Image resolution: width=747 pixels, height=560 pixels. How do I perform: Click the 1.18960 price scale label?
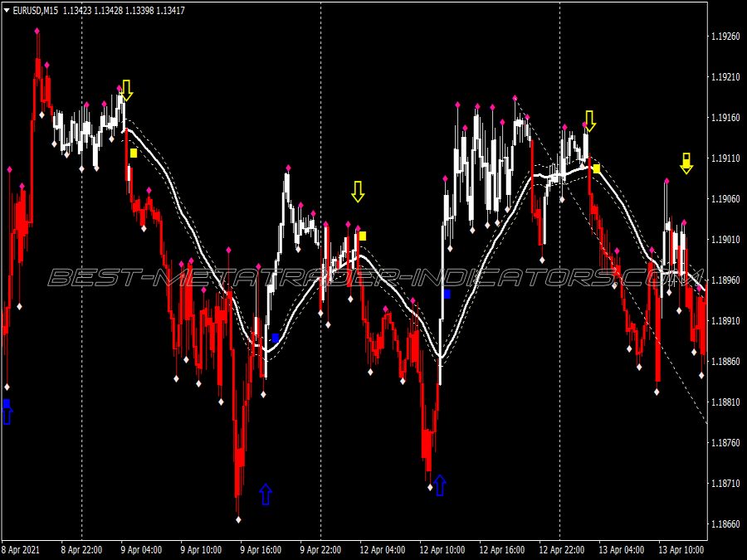pyautogui.click(x=725, y=280)
